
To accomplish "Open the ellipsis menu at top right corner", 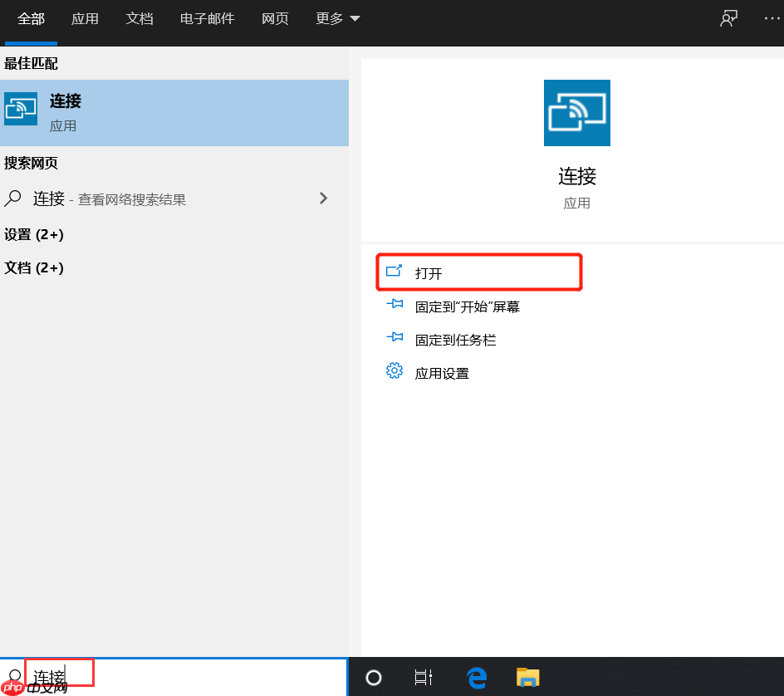I will [772, 17].
